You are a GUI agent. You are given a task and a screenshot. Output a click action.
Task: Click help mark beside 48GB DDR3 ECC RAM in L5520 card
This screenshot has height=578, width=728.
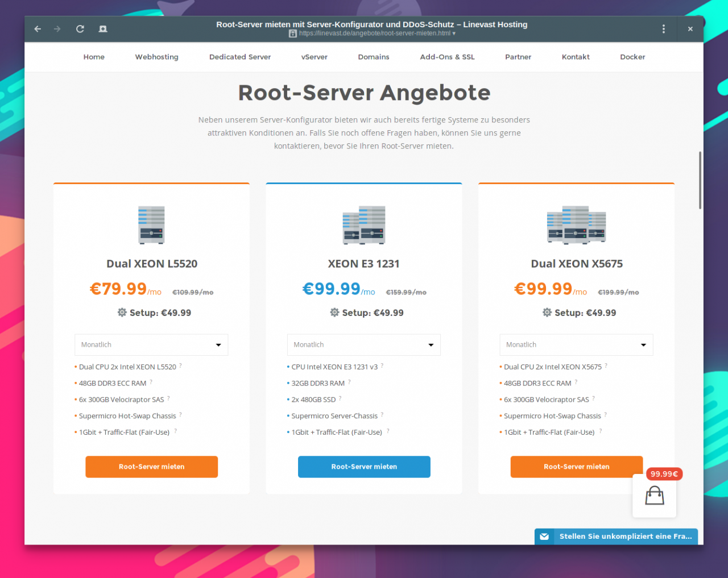pyautogui.click(x=151, y=382)
